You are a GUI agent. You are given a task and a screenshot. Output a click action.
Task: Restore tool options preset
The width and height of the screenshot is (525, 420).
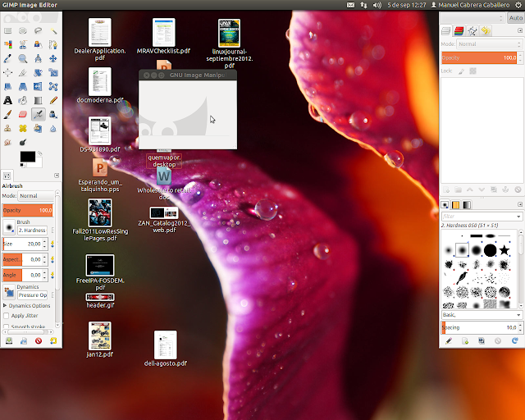coord(24,341)
